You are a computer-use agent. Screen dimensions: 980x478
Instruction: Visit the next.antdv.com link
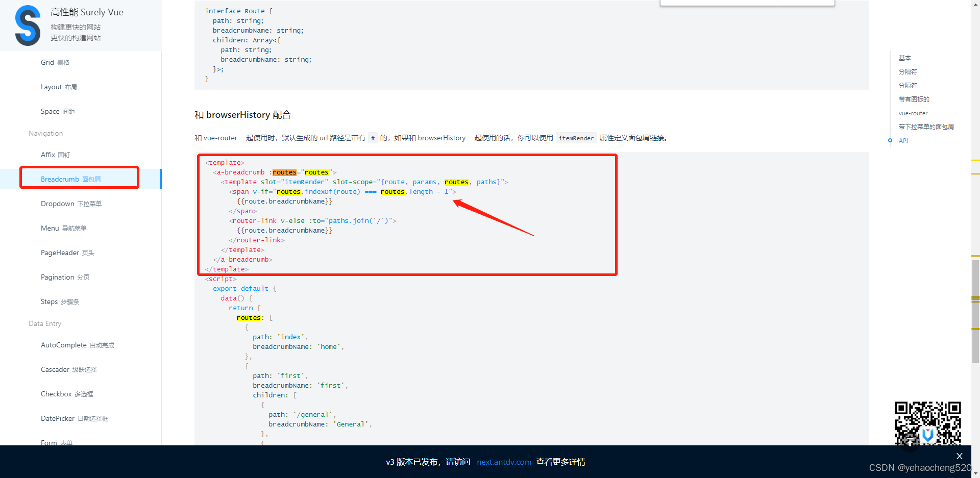click(x=504, y=462)
